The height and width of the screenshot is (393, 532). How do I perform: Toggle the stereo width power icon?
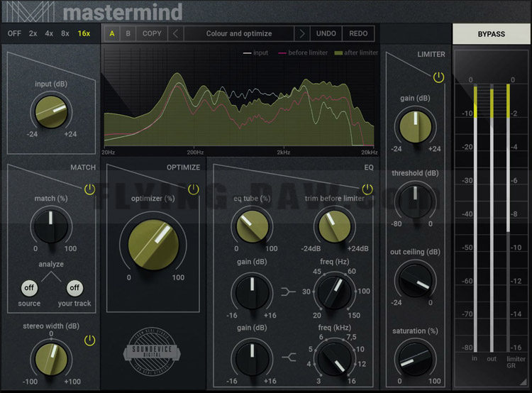[x=89, y=341]
